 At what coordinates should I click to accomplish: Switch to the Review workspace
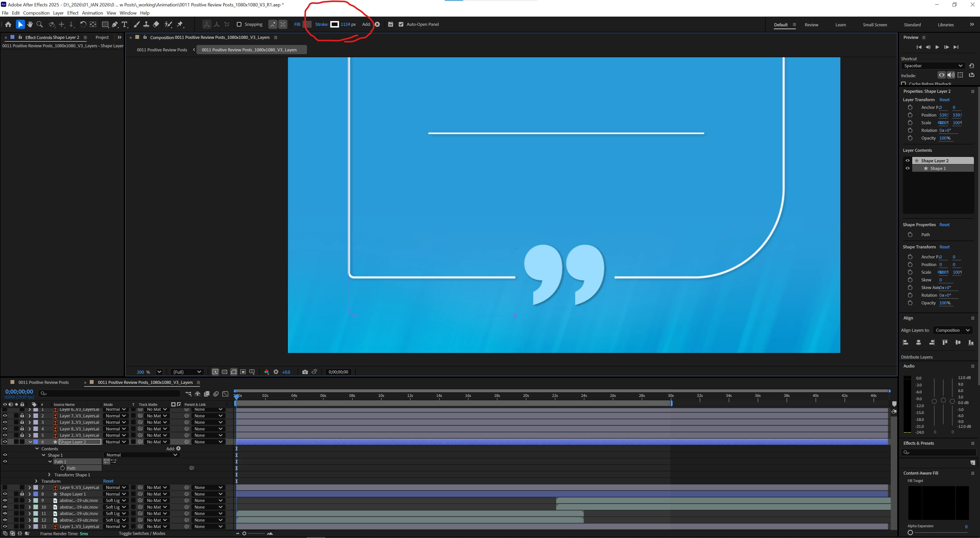tap(811, 25)
